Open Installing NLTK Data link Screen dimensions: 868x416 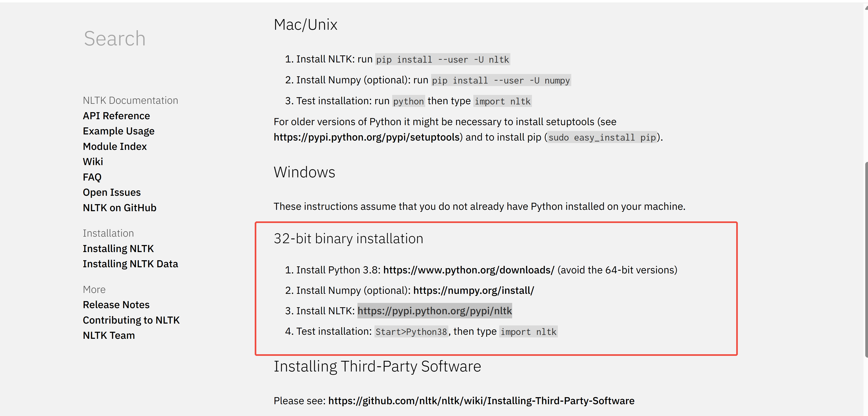[x=130, y=264]
